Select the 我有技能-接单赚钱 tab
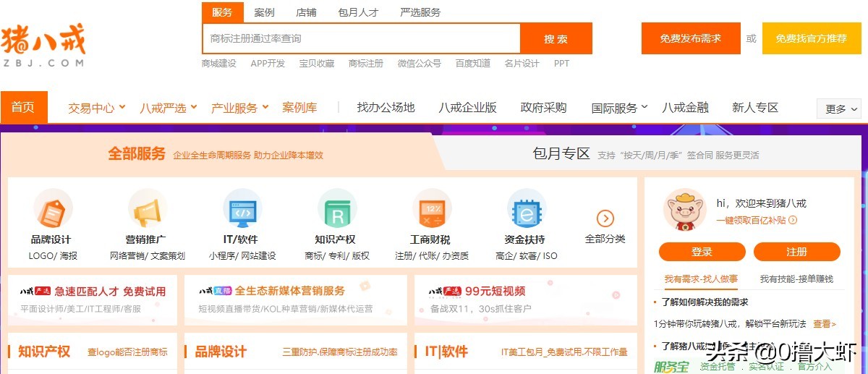Screen dimensions: 868x374 click(796, 279)
